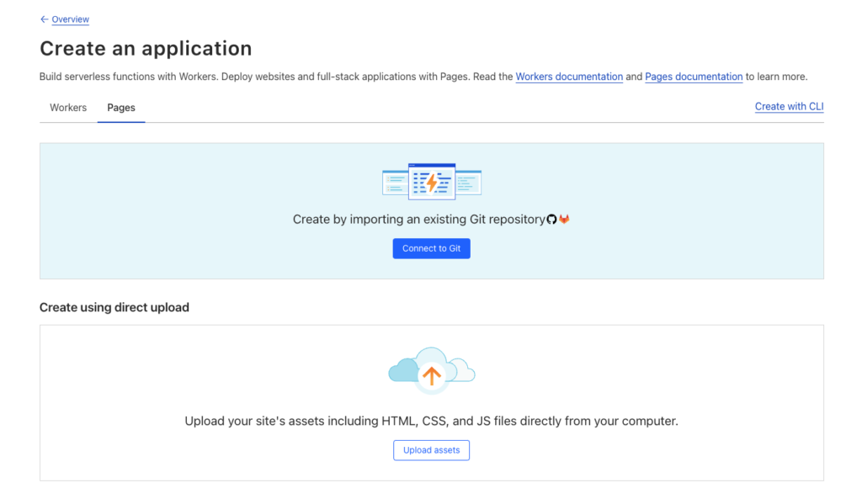The width and height of the screenshot is (862, 504).
Task: Click the back arrow beside Overview
Action: click(44, 19)
